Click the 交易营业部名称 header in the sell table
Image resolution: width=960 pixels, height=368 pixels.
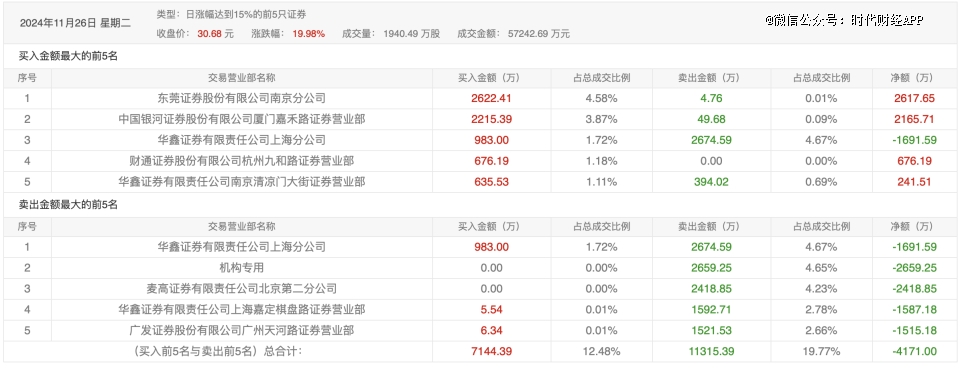(x=241, y=227)
